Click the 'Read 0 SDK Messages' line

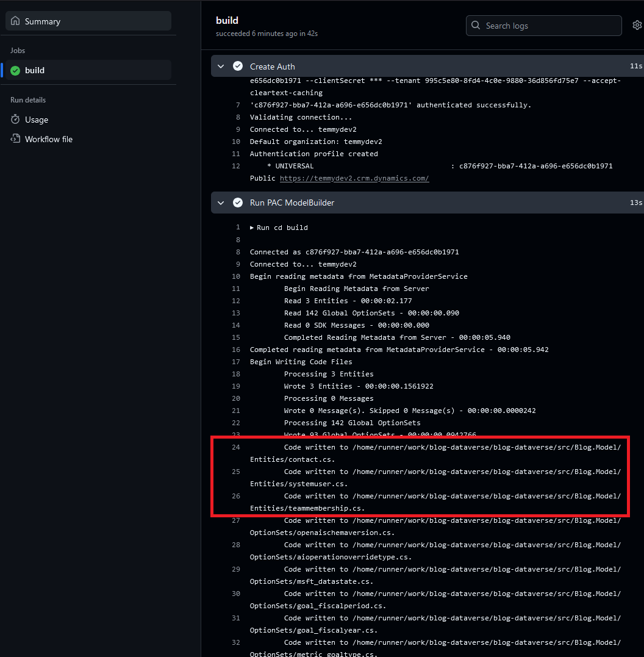click(356, 325)
